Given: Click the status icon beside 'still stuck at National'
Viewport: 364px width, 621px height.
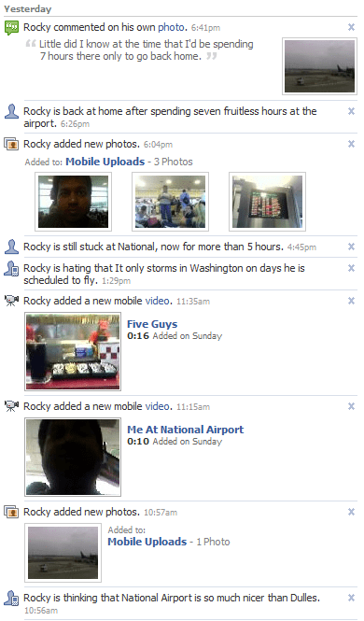Looking at the screenshot, I should coord(11,247).
